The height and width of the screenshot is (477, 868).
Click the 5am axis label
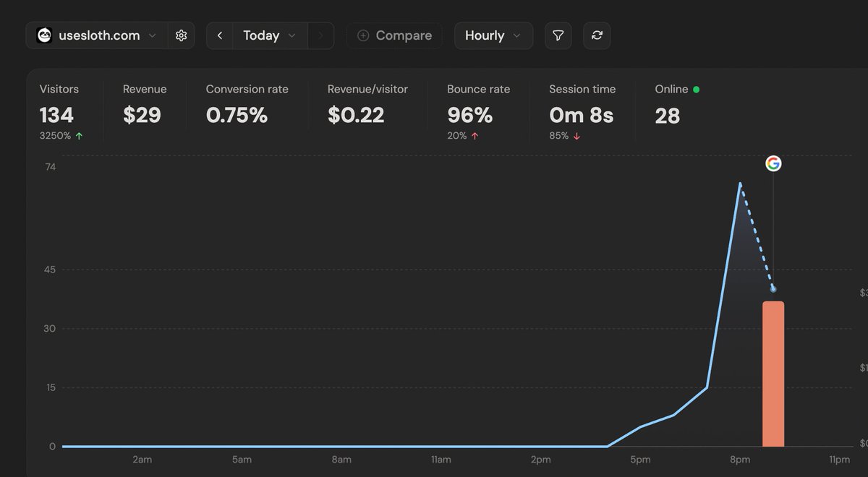point(242,460)
